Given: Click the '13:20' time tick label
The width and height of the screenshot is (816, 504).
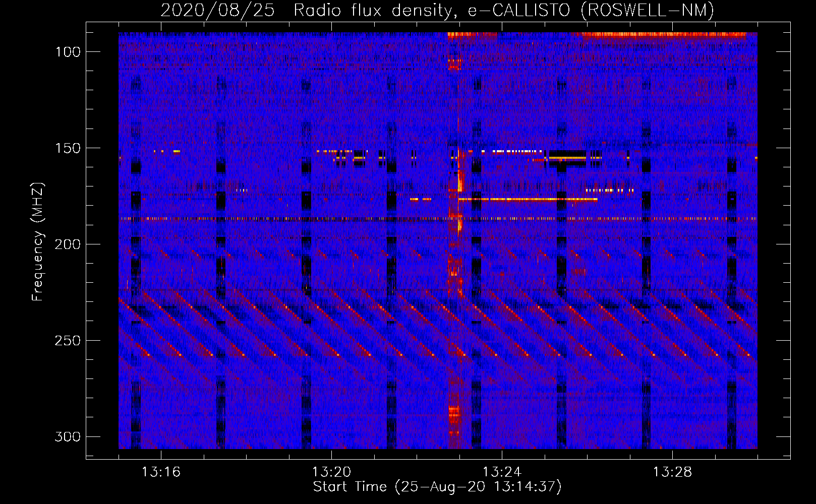Looking at the screenshot, I should (331, 472).
